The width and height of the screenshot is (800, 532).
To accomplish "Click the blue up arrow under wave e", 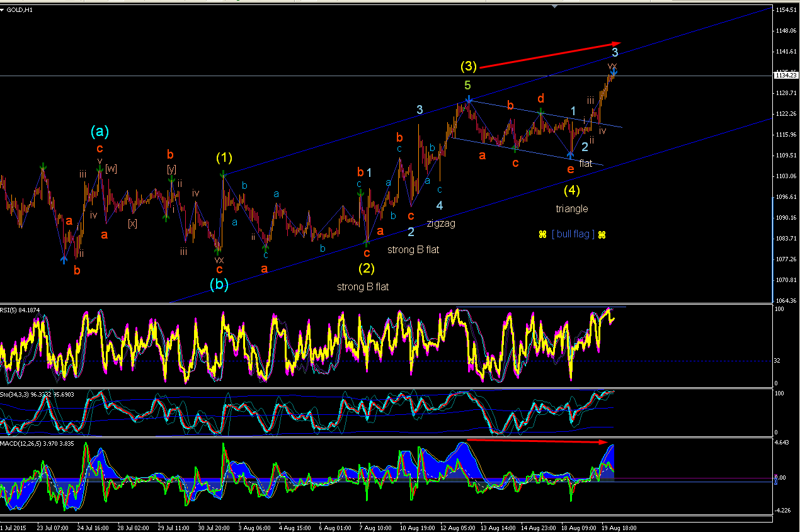I will (x=571, y=154).
